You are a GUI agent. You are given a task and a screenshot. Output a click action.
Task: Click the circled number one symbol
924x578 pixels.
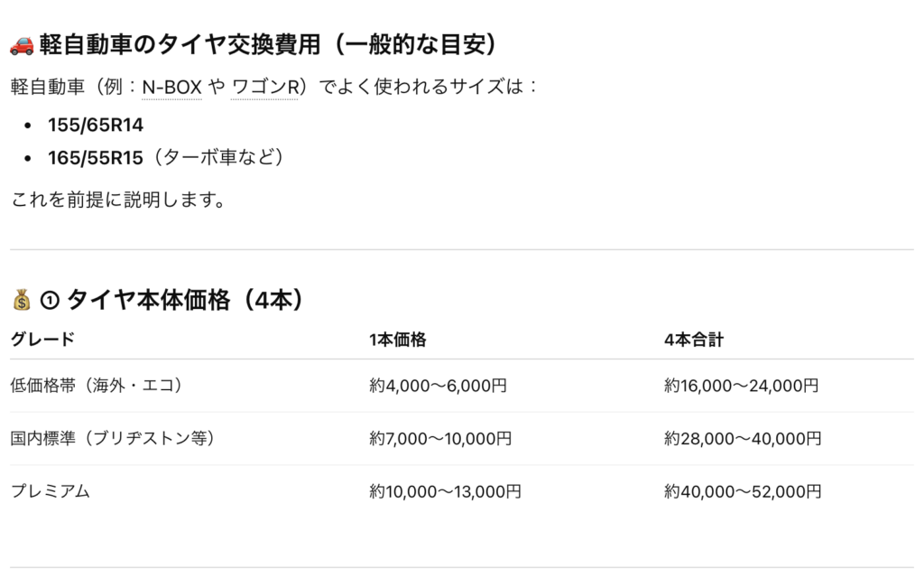[49, 301]
